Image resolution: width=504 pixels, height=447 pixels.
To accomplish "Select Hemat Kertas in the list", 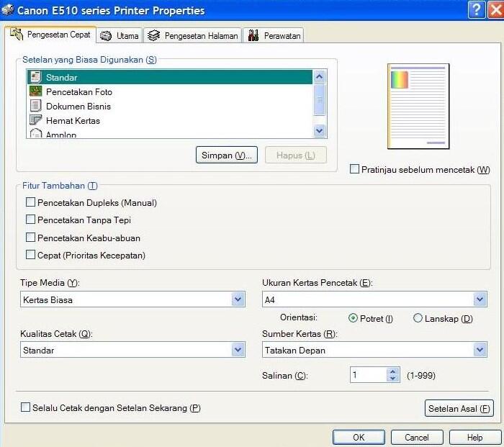I will tap(169, 120).
